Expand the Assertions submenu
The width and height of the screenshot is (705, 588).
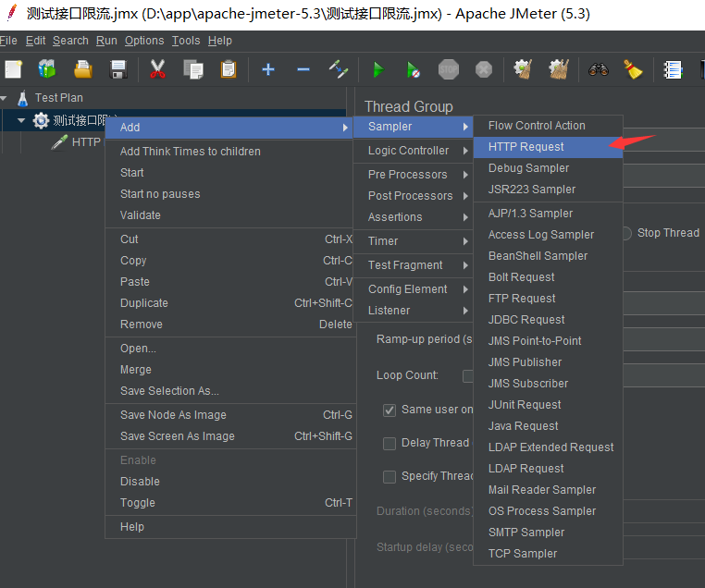pyautogui.click(x=414, y=217)
